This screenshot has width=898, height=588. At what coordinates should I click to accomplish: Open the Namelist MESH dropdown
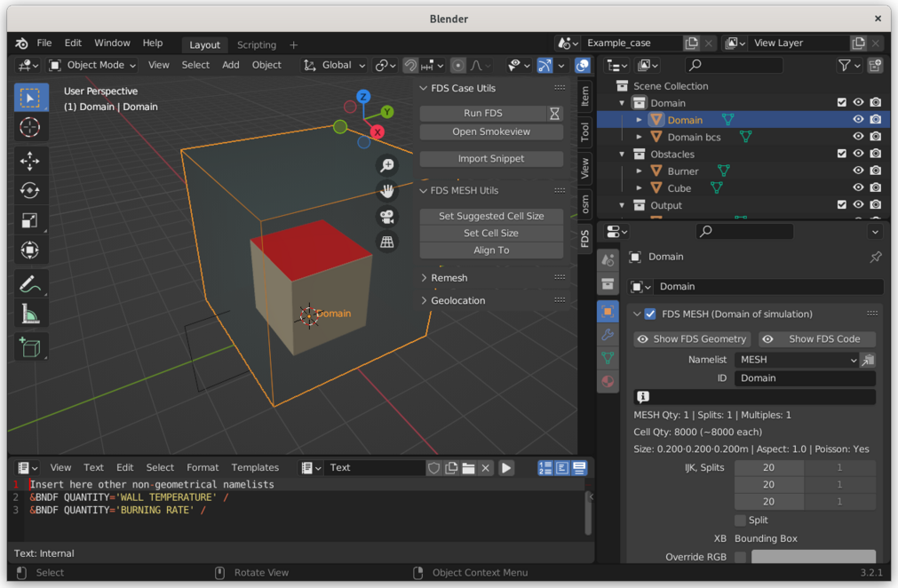(797, 360)
